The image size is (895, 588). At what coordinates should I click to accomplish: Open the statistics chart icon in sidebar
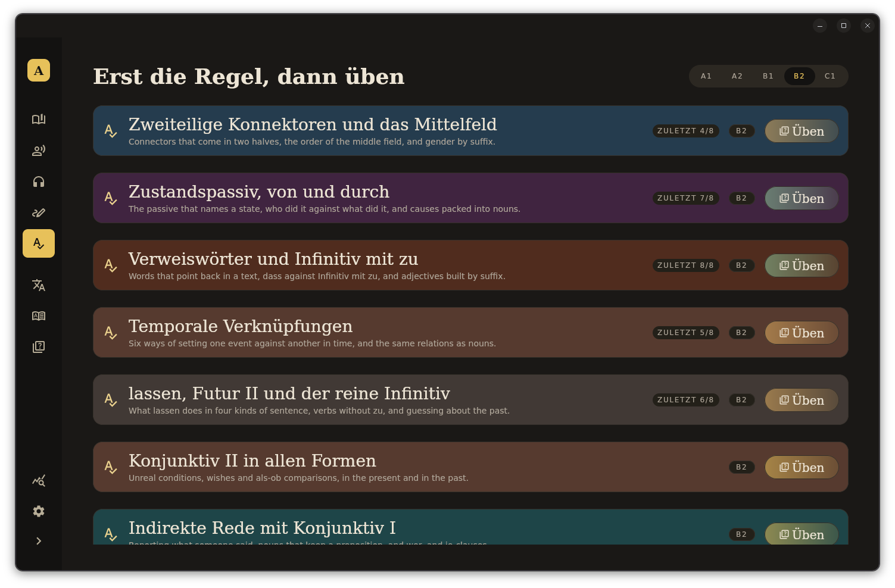click(x=39, y=480)
